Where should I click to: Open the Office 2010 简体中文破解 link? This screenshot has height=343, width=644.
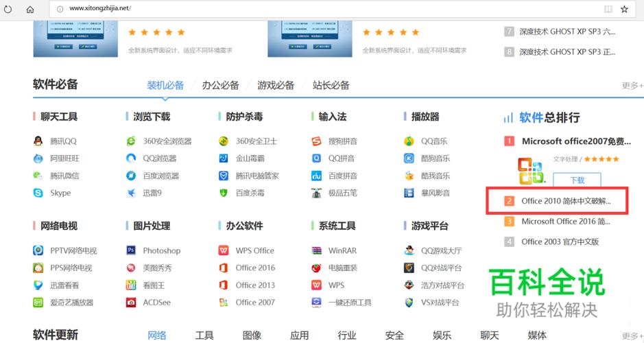[x=566, y=201]
